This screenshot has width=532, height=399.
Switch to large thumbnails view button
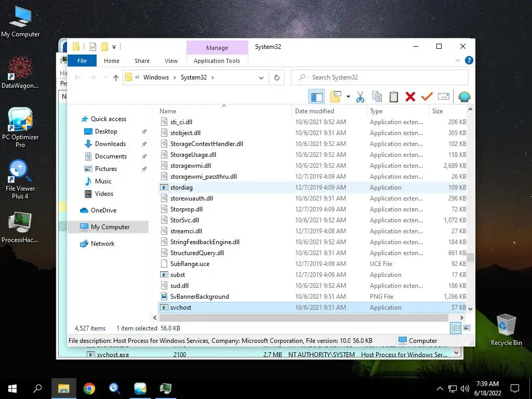[467, 328]
